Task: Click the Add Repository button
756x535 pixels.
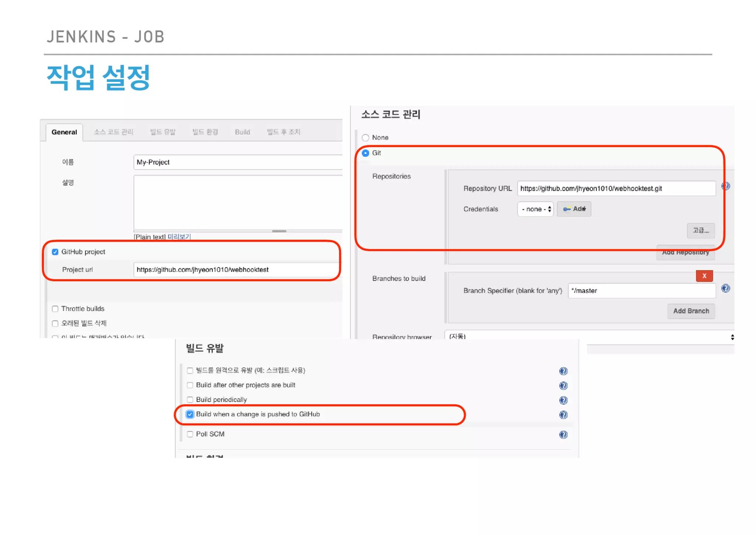Action: coord(685,252)
